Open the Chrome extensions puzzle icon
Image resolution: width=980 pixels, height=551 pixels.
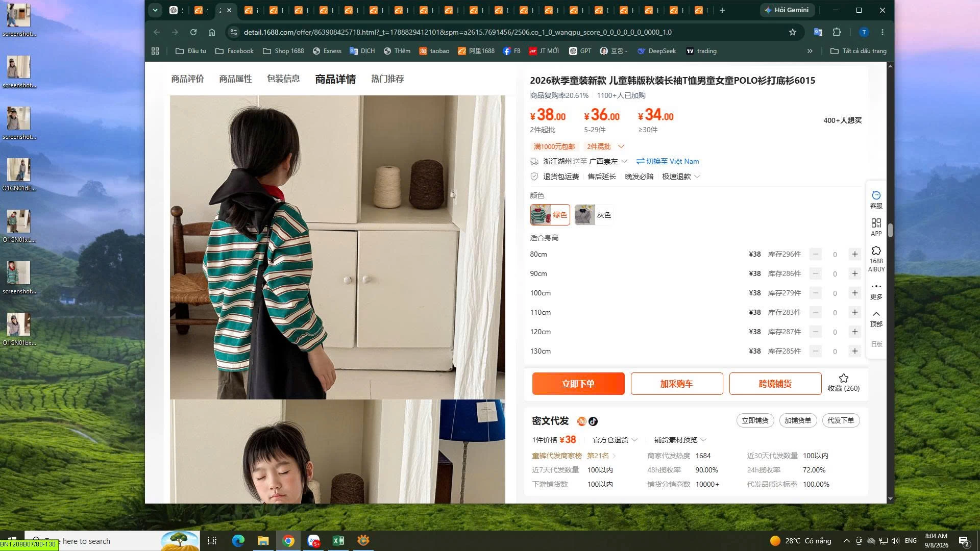837,32
